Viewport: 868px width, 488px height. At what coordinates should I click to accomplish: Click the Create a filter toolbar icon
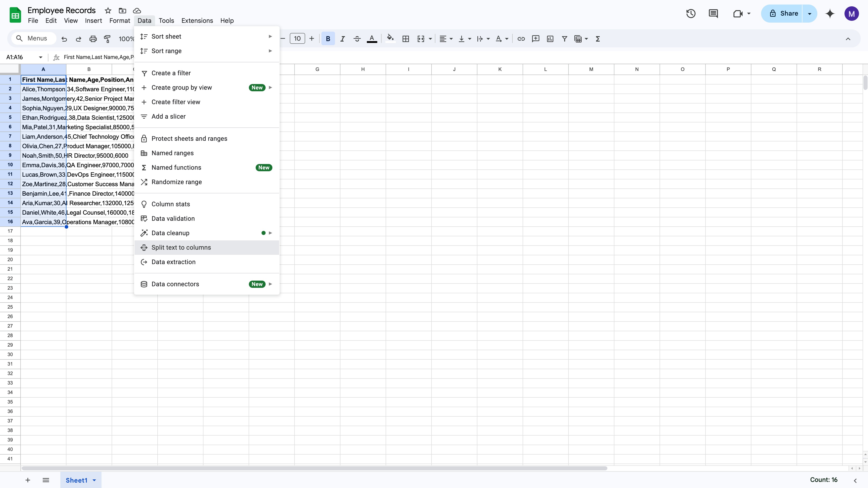(x=564, y=39)
